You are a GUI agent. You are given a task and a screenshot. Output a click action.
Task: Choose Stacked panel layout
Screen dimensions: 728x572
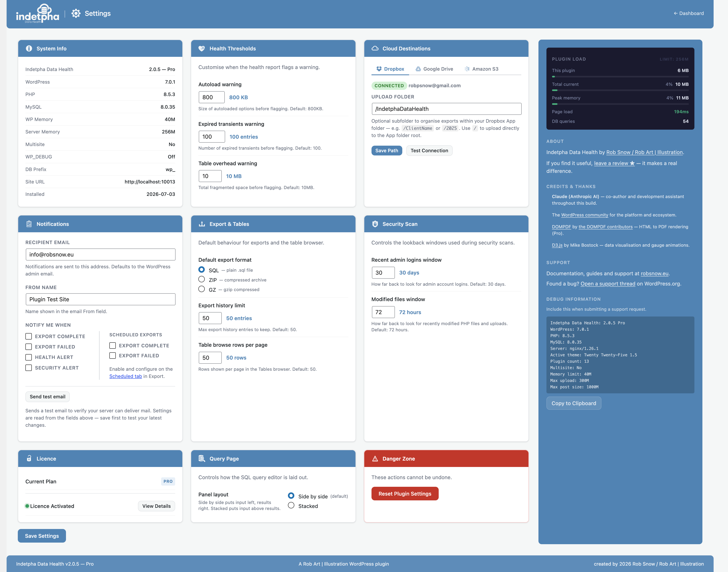[x=291, y=505]
